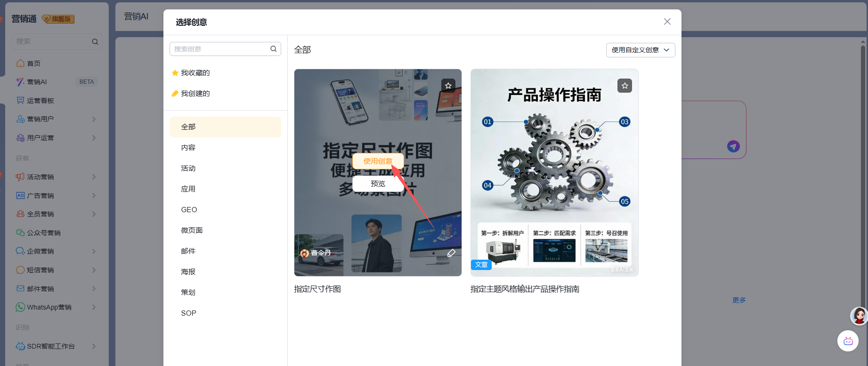868x366 pixels.
Task: Expand the 短信营销 chevron
Action: [x=94, y=270]
